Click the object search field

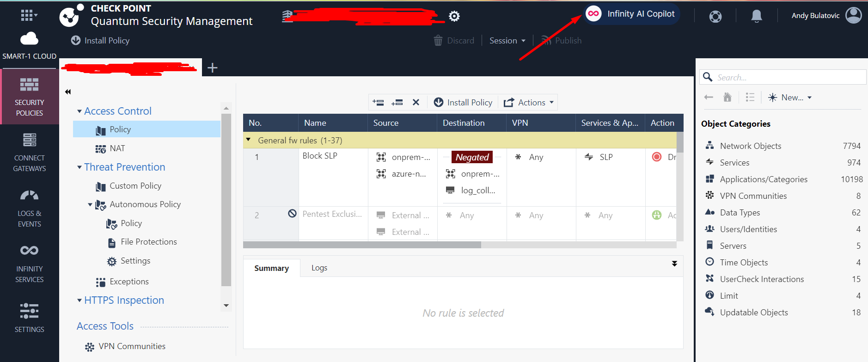click(783, 77)
